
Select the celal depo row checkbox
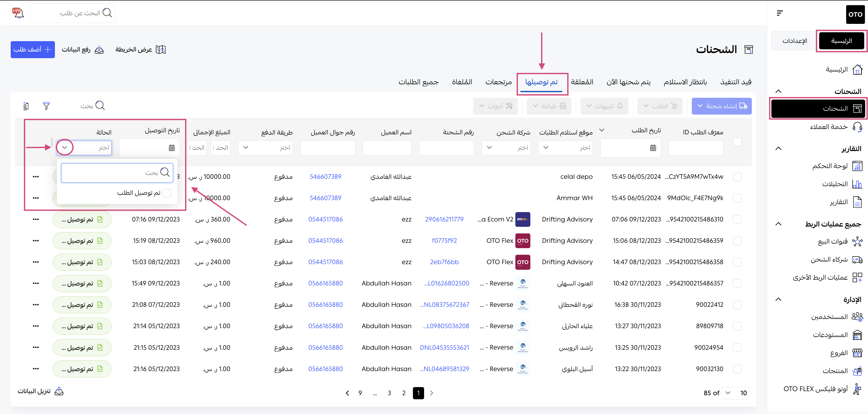click(737, 177)
